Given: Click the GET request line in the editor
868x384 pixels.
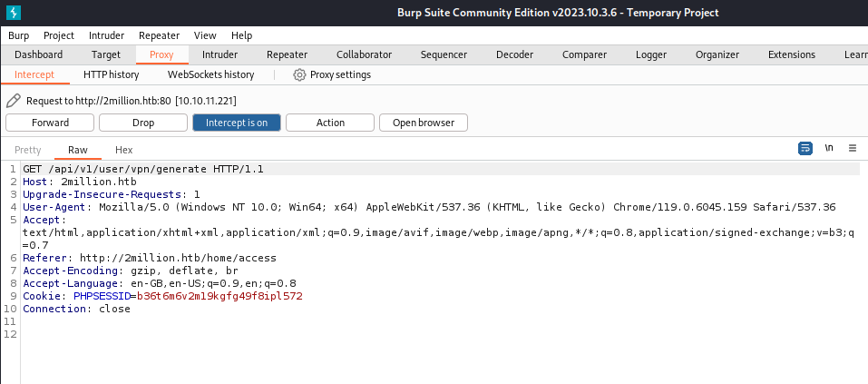Looking at the screenshot, I should click(143, 170).
